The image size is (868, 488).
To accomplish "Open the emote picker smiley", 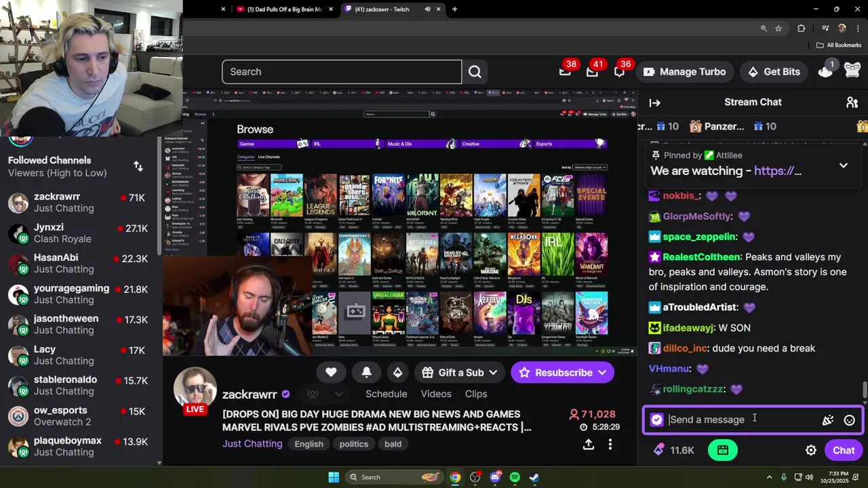I will 849,420.
